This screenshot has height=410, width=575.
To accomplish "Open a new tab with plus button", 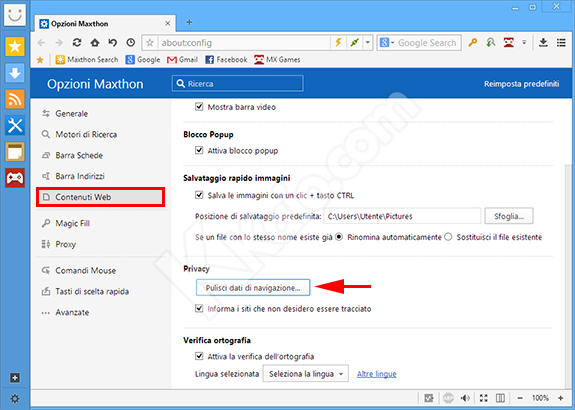I will coord(189,22).
